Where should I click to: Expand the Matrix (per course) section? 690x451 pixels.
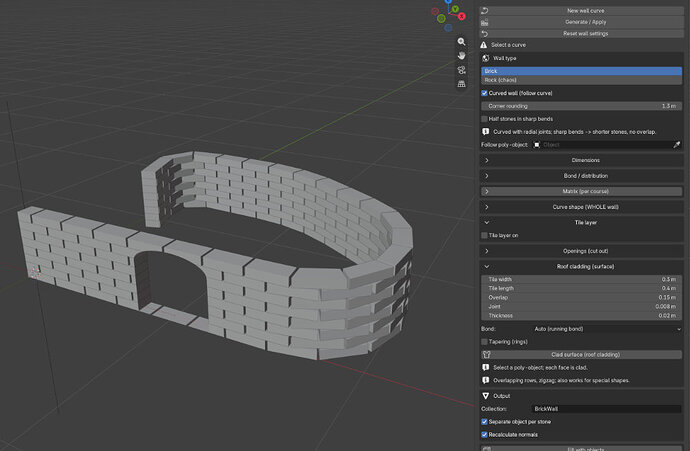click(581, 191)
